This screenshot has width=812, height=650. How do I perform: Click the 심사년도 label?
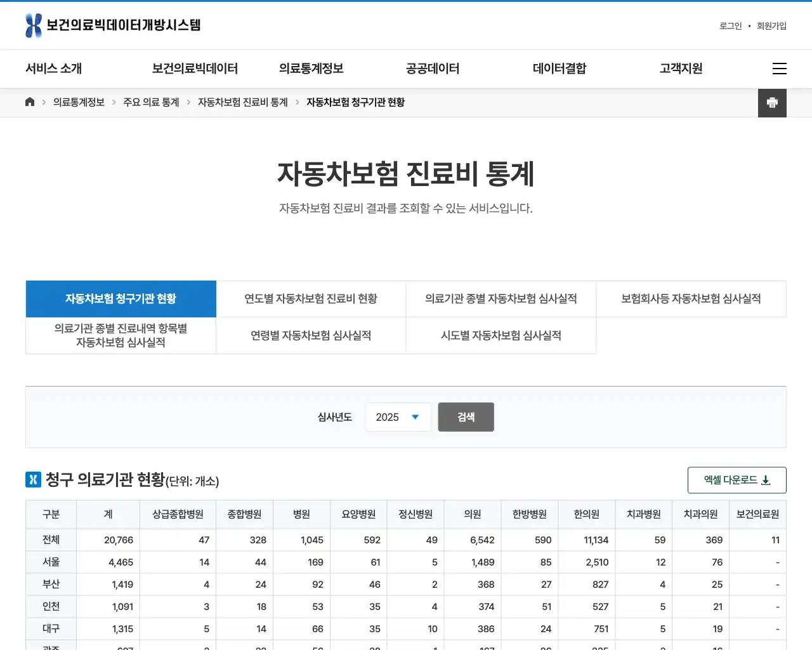point(335,417)
